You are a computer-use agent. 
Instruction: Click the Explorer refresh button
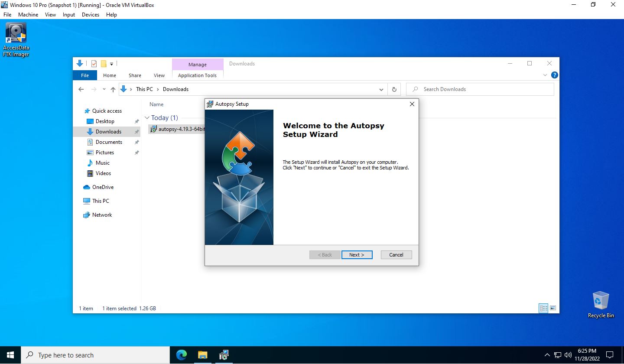point(394,89)
